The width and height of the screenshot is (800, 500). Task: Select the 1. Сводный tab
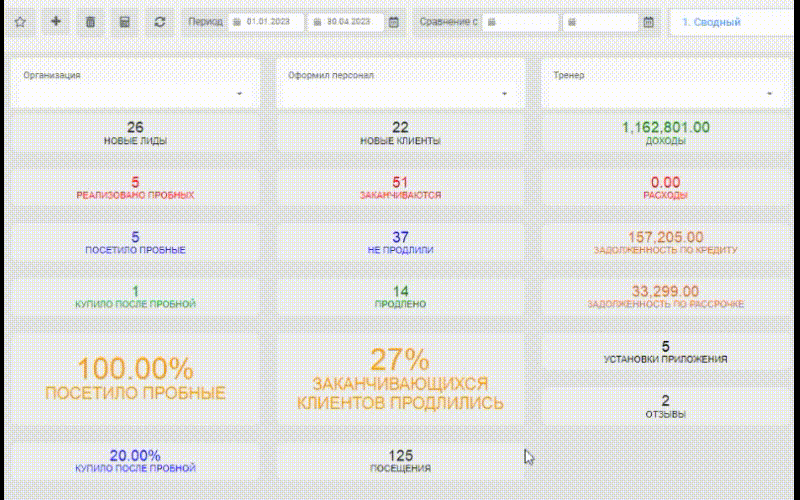711,22
